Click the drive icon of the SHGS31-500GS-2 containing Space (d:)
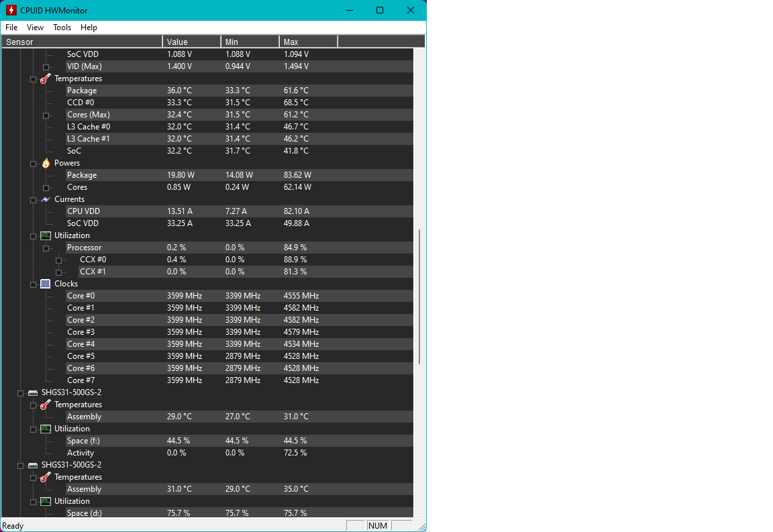 point(32,466)
